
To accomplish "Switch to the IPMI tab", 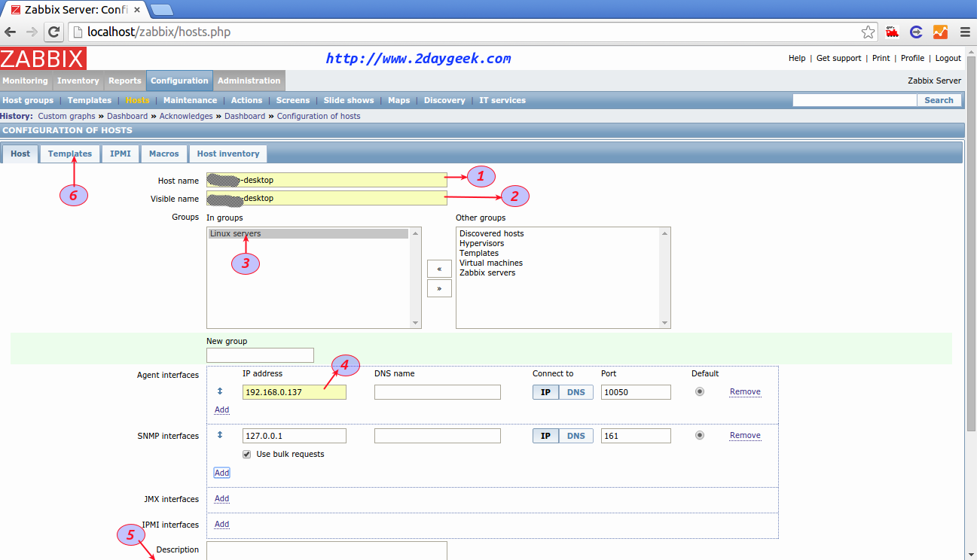I will 121,154.
